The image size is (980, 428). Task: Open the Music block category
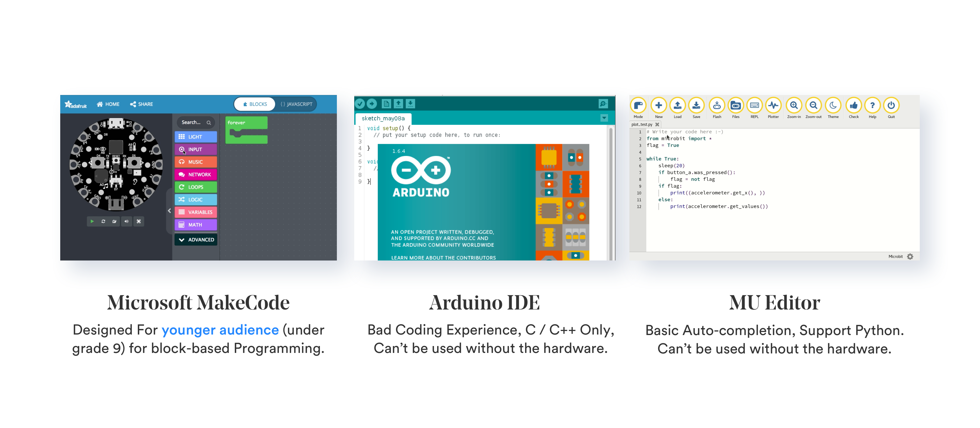[x=196, y=162]
